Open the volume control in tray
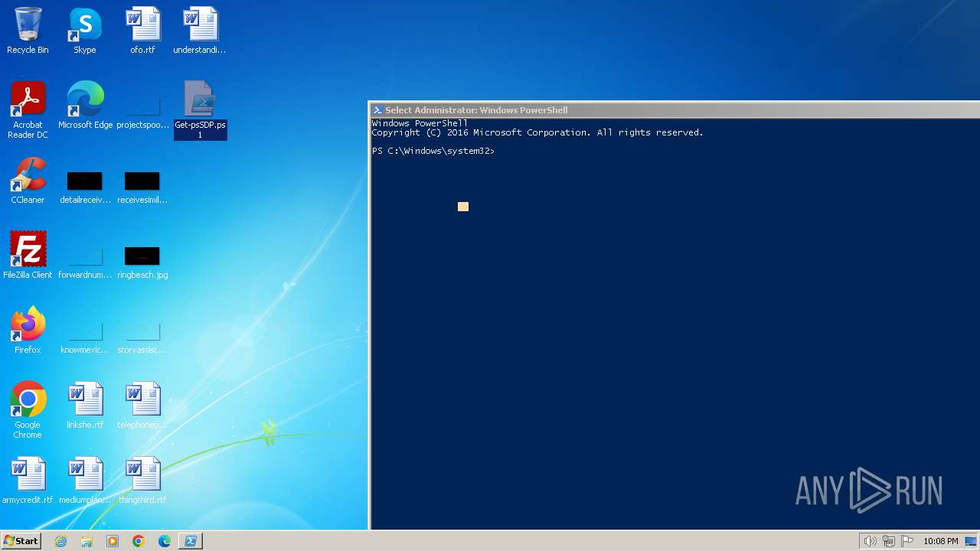This screenshot has height=551, width=980. (870, 541)
